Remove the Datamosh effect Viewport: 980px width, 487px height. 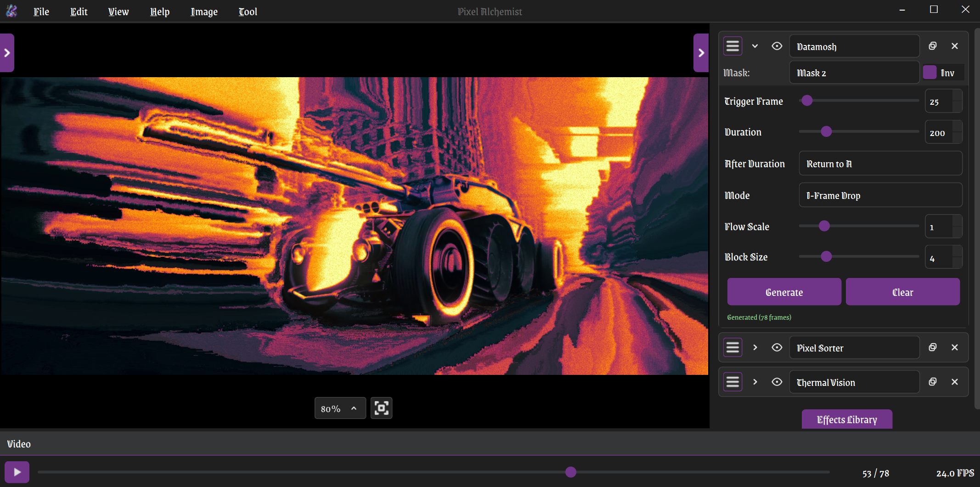click(955, 46)
